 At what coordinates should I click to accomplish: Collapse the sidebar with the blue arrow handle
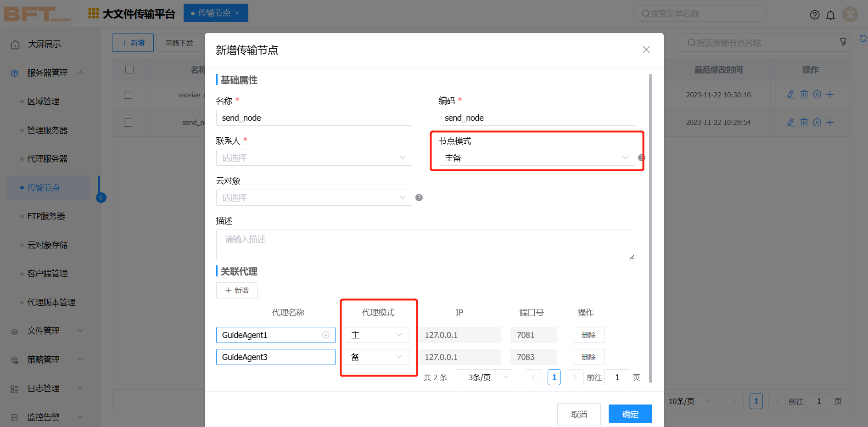coord(101,198)
